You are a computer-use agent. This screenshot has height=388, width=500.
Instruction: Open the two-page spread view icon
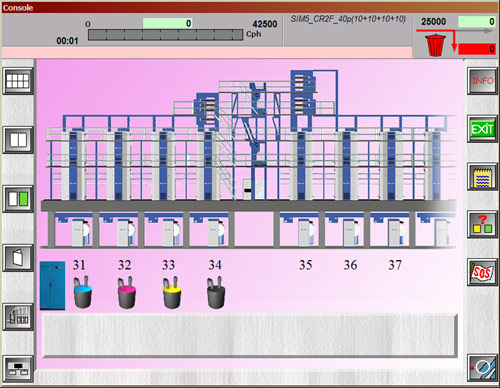(18, 140)
